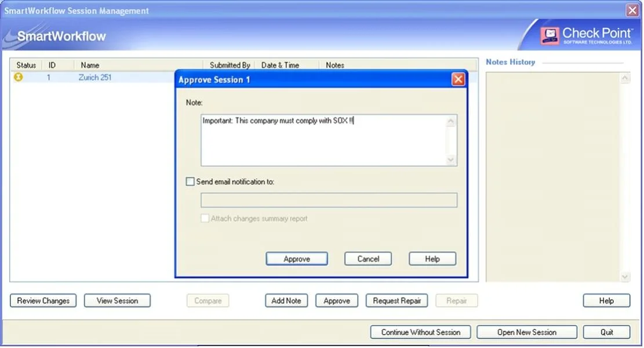This screenshot has height=348, width=644.
Task: Click the Compare button
Action: point(208,301)
